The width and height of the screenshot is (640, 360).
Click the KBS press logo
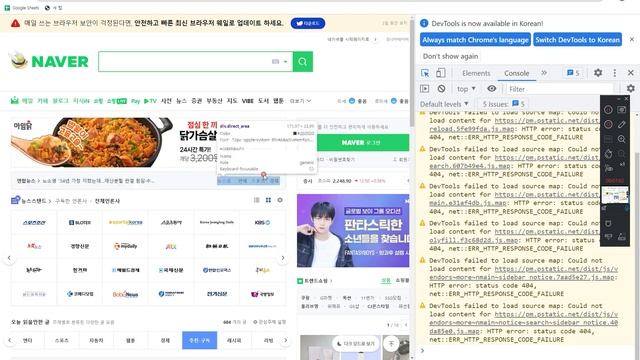pyautogui.click(x=262, y=222)
